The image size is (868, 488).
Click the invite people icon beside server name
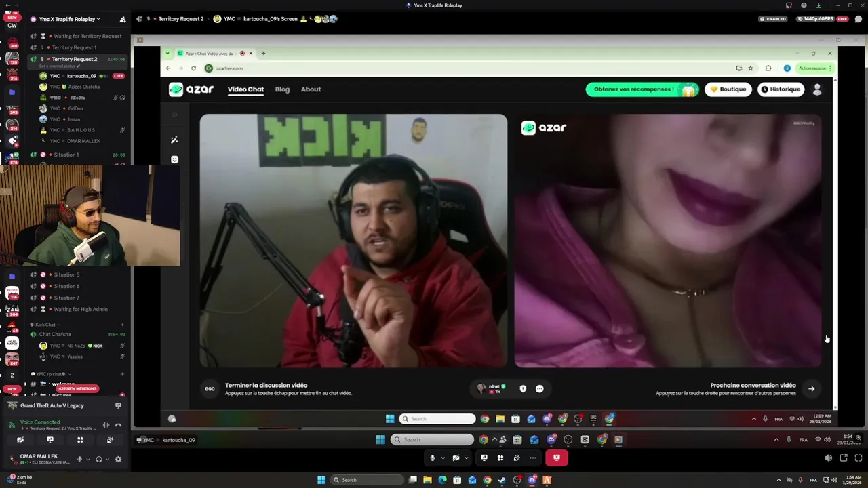coord(123,19)
